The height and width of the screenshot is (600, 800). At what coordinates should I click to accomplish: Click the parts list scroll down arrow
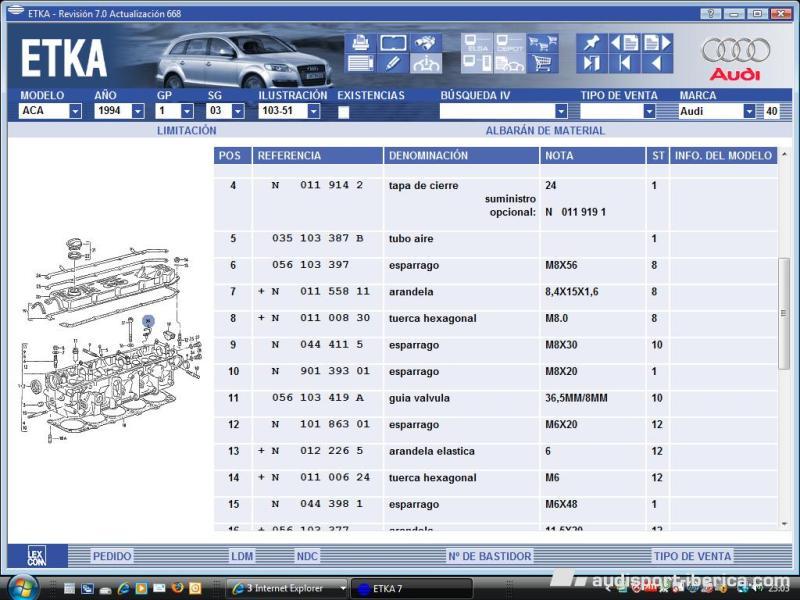coord(784,524)
